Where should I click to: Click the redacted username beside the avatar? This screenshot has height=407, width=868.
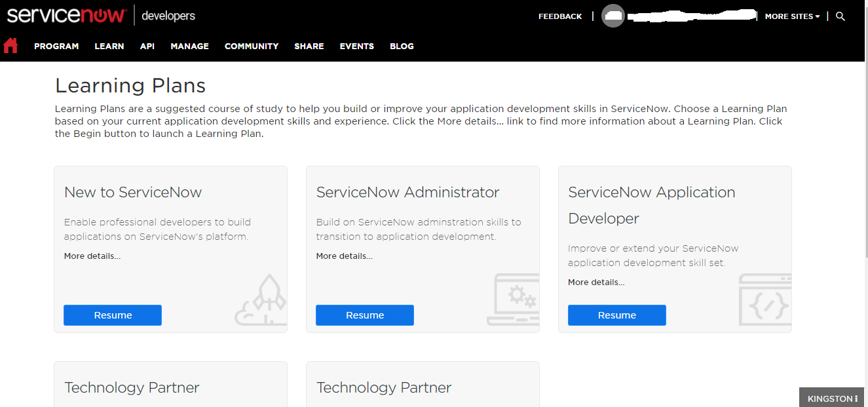[691, 16]
